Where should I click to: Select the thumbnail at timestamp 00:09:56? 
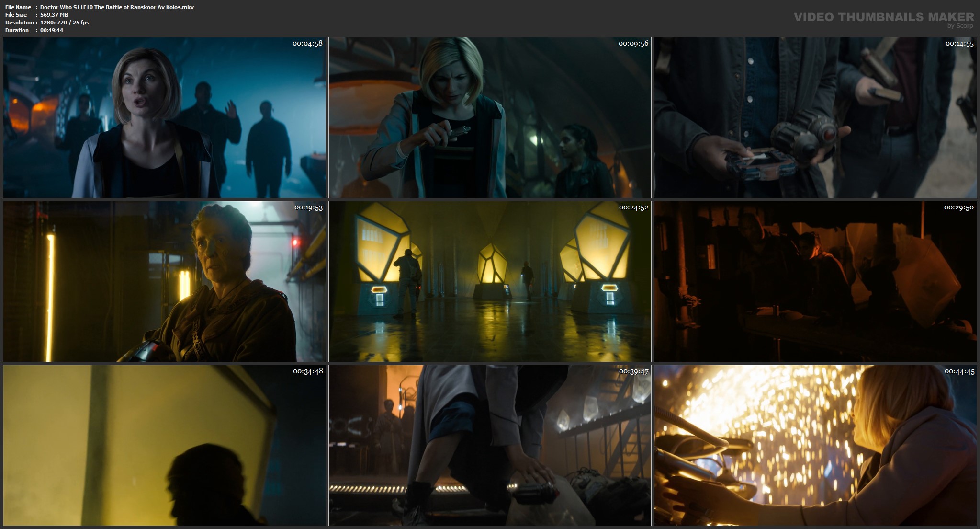tap(490, 118)
